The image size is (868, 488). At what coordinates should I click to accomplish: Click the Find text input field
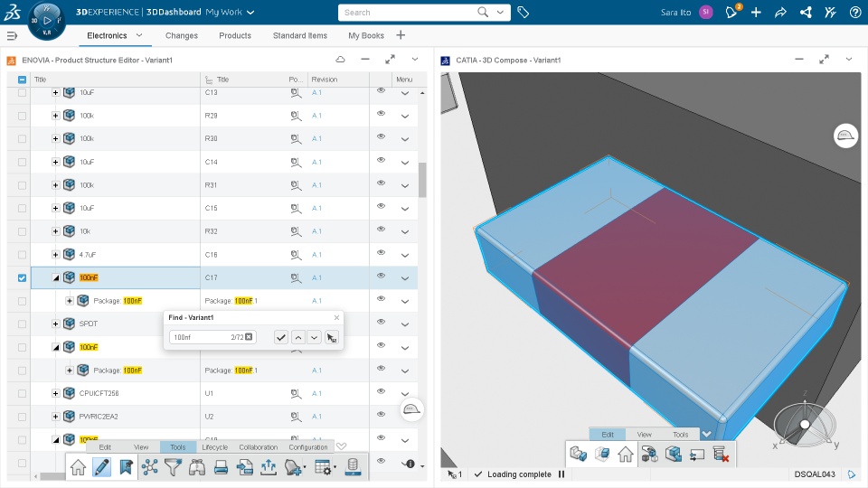212,337
